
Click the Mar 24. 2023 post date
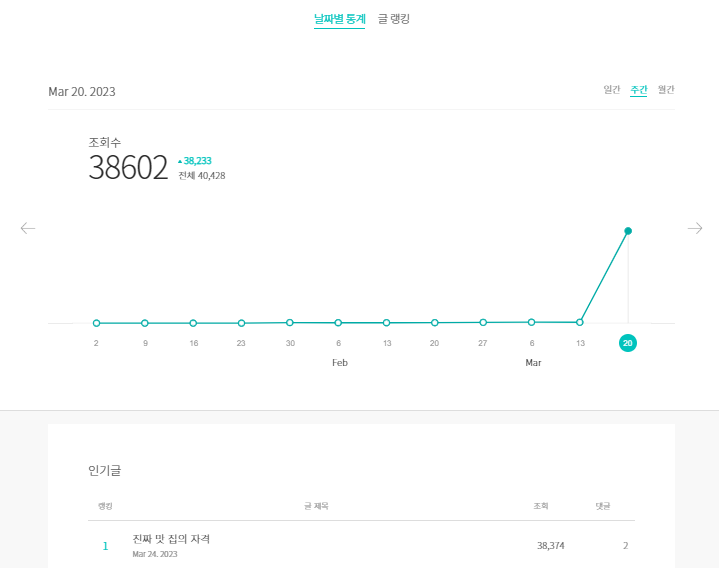click(155, 554)
